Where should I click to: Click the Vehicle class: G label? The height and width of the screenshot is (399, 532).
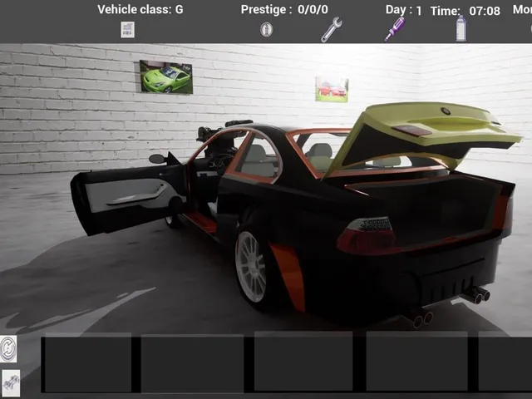(x=140, y=9)
